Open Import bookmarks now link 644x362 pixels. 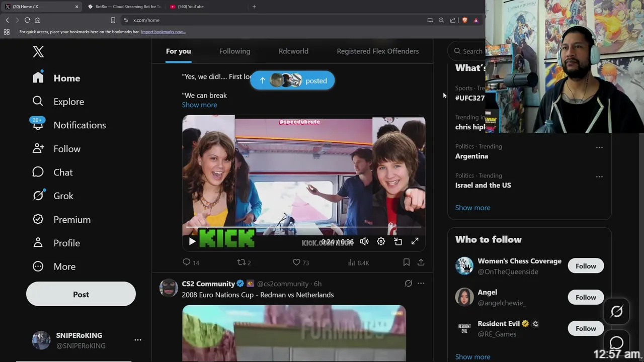coord(163,32)
